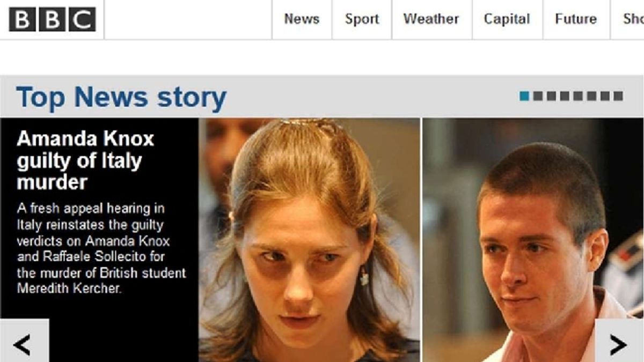
Task: Open the Amanda Knox guilty headline
Action: click(x=85, y=161)
